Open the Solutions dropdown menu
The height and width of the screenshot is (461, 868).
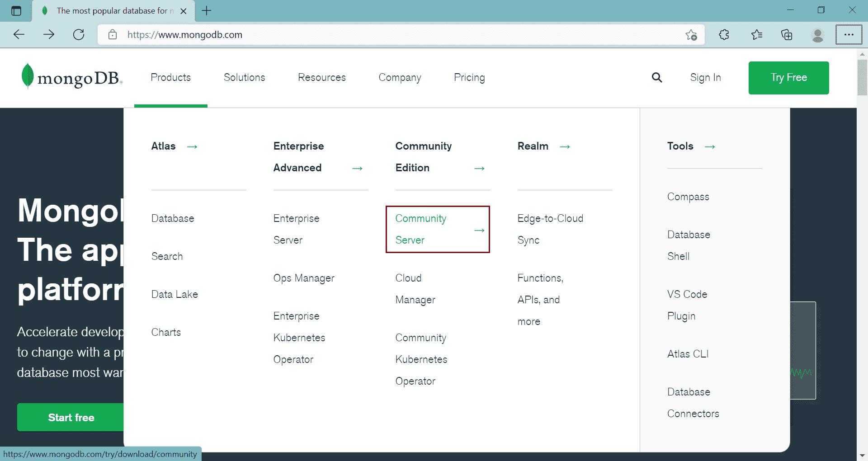244,77
